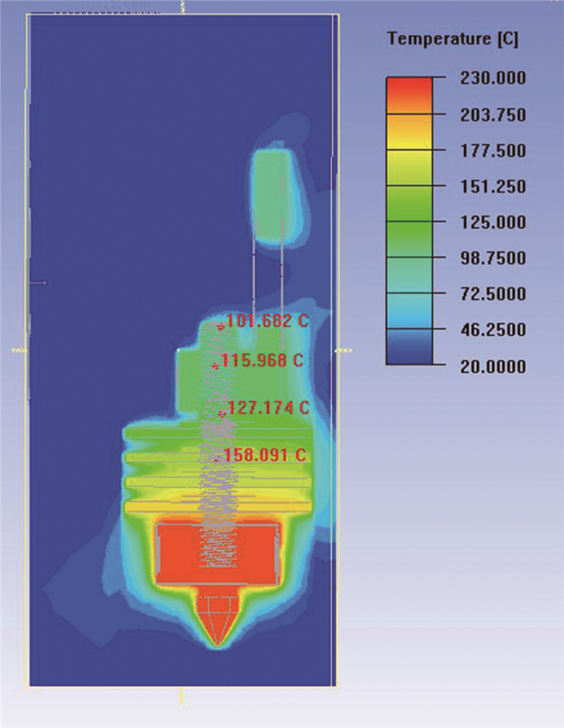Click the 203.750 legend value

[x=493, y=114]
